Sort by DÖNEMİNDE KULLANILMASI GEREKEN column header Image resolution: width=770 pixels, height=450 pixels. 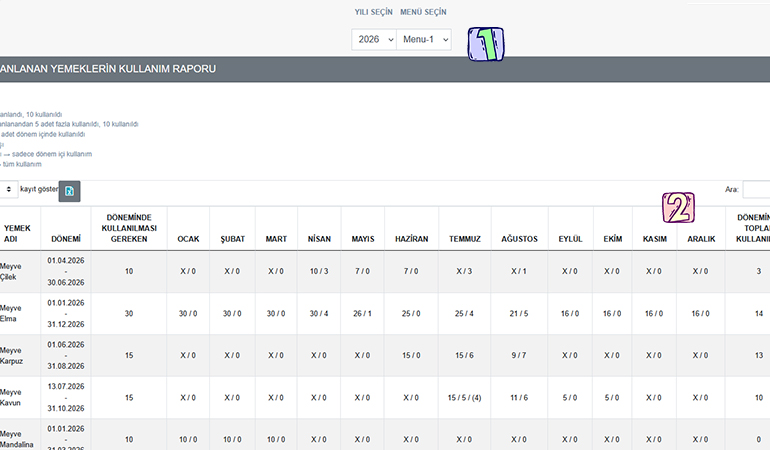pyautogui.click(x=128, y=228)
